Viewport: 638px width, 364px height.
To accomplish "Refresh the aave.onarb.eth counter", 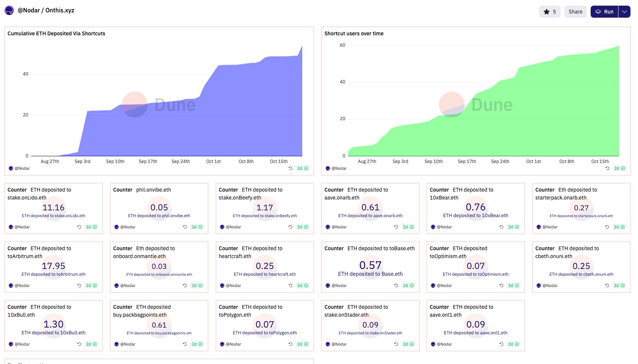I will point(396,227).
